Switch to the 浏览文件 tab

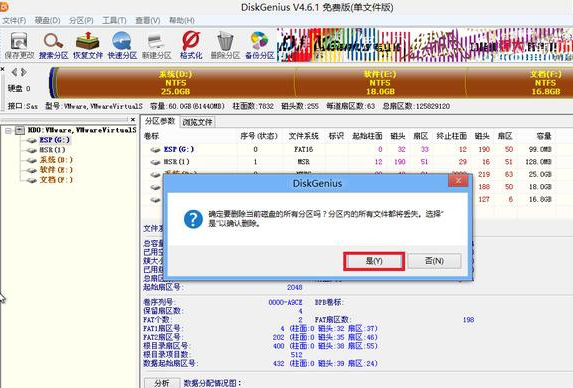pos(197,122)
